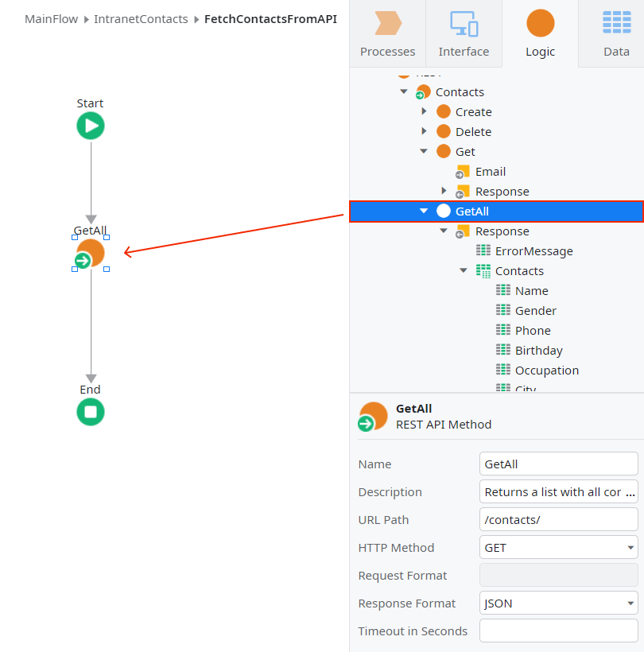644x652 pixels.
Task: Collapse the GetAll tree node chevron
Action: [x=423, y=211]
